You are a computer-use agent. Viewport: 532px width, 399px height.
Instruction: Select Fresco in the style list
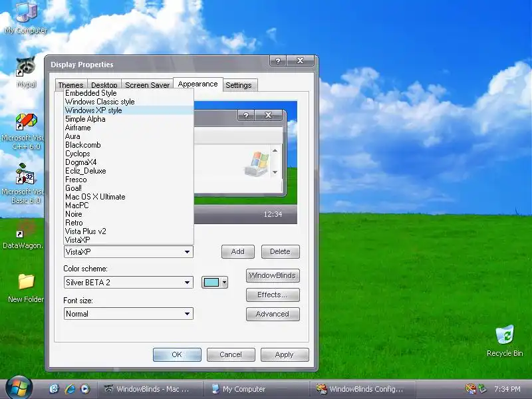[128, 180]
